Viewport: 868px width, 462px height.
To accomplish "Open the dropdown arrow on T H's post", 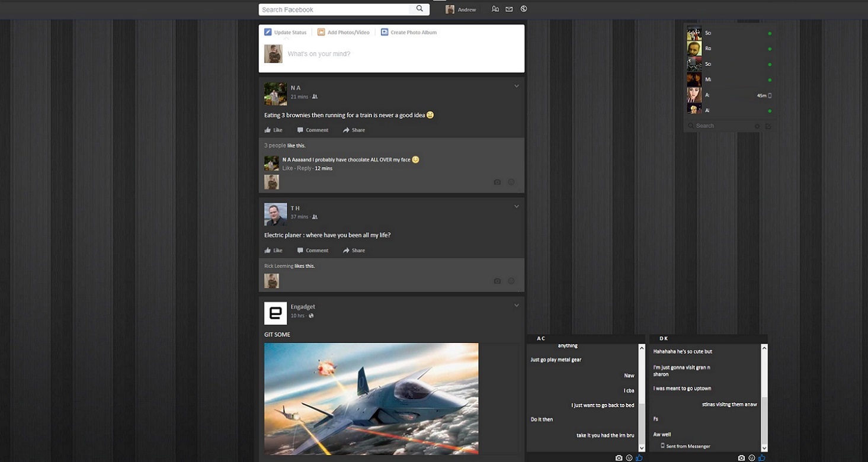I will [516, 206].
